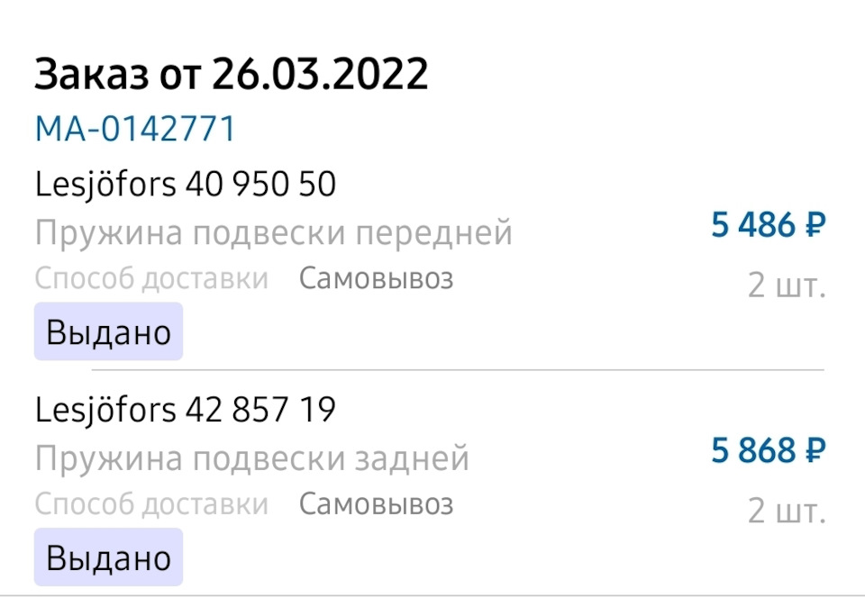865x616 pixels.
Task: Select part number 40 950 50
Action: (x=260, y=185)
